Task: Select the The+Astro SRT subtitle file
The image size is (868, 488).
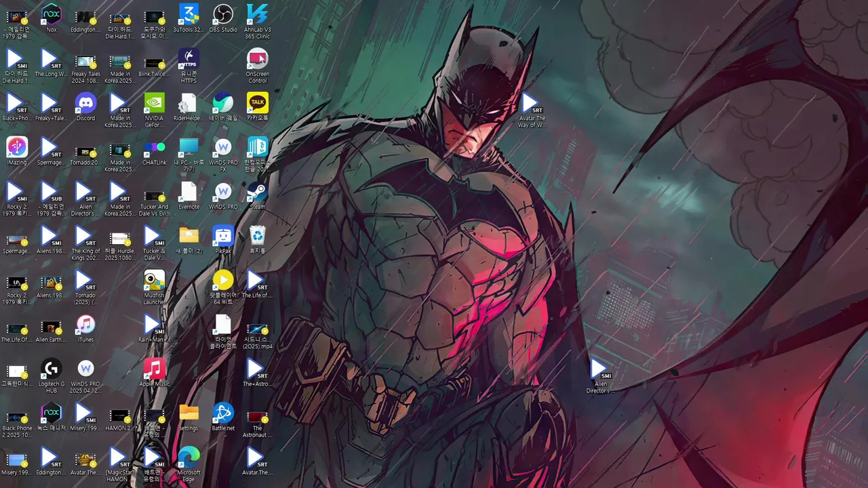Action: click(258, 373)
